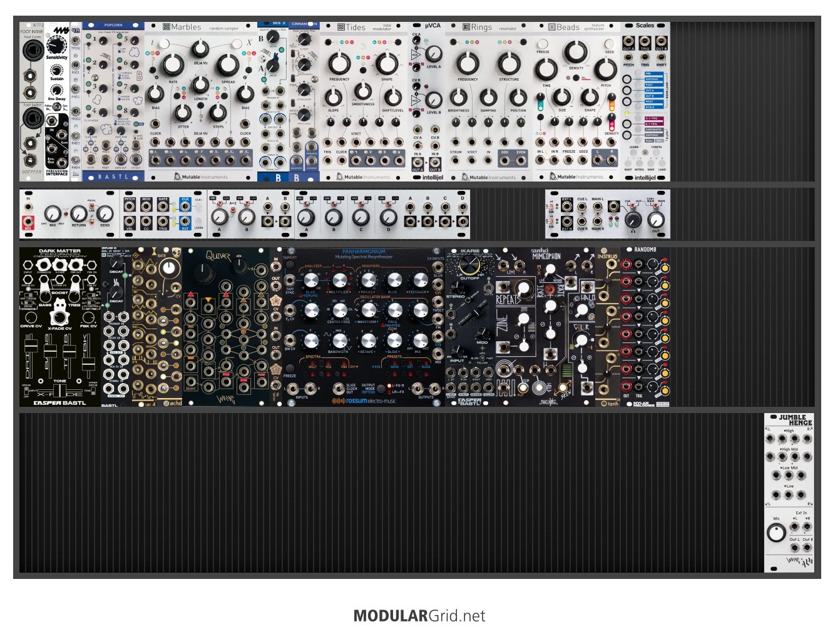
Task: Click the headphone icon under the cue knob
Action: click(633, 232)
